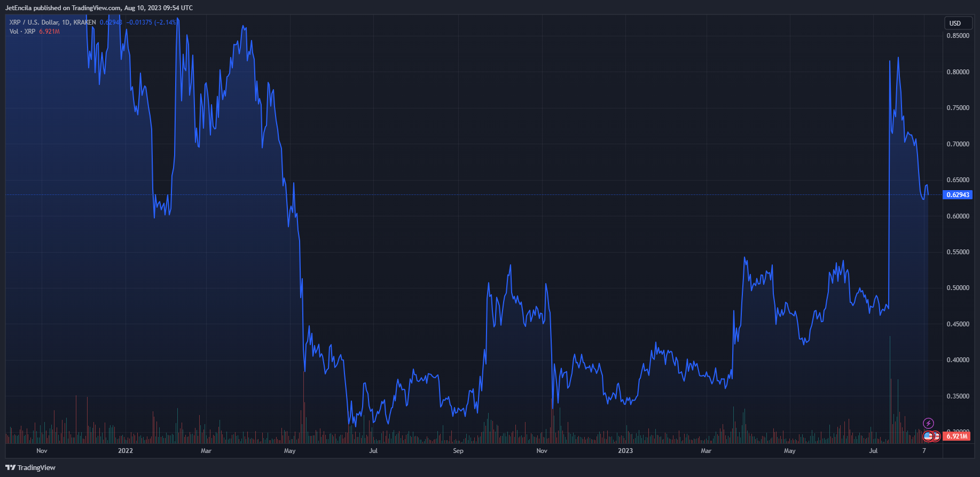This screenshot has height=477, width=980.
Task: Click the 2022 year label on time axis
Action: pos(126,451)
